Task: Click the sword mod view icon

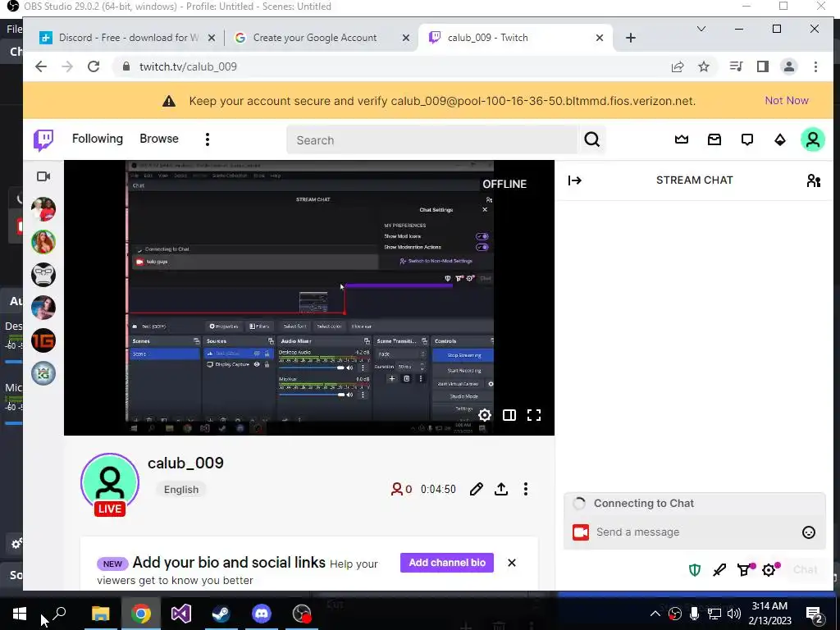Action: (x=719, y=570)
